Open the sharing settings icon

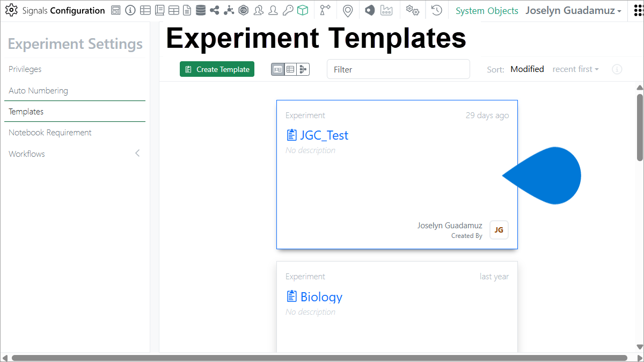pyautogui.click(x=214, y=10)
